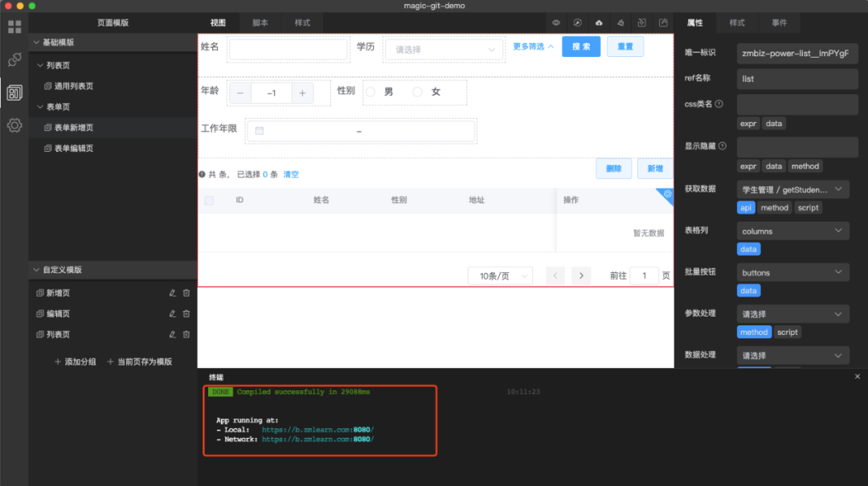Open the 参数处理 dropdown
868x486 pixels.
[792, 314]
